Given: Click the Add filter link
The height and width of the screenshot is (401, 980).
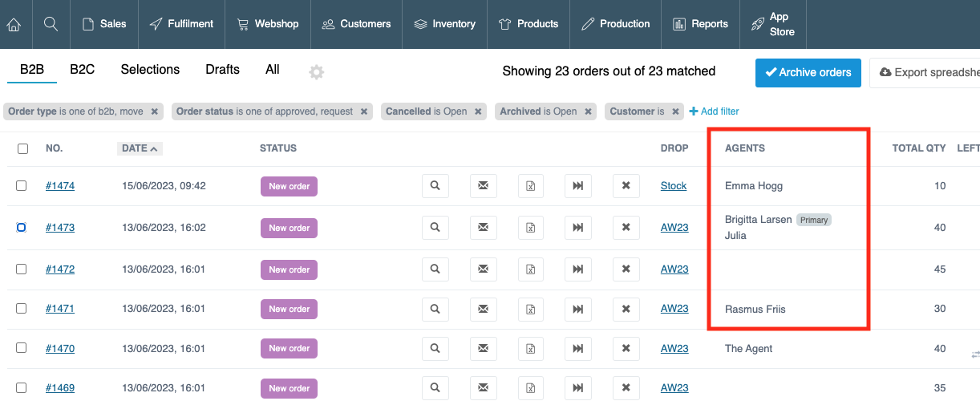Looking at the screenshot, I should point(714,111).
